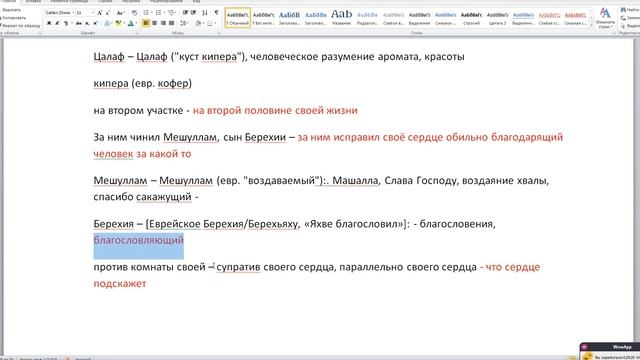Apply font color
Image resolution: width=640 pixels, height=360 pixels.
pyautogui.click(x=131, y=23)
